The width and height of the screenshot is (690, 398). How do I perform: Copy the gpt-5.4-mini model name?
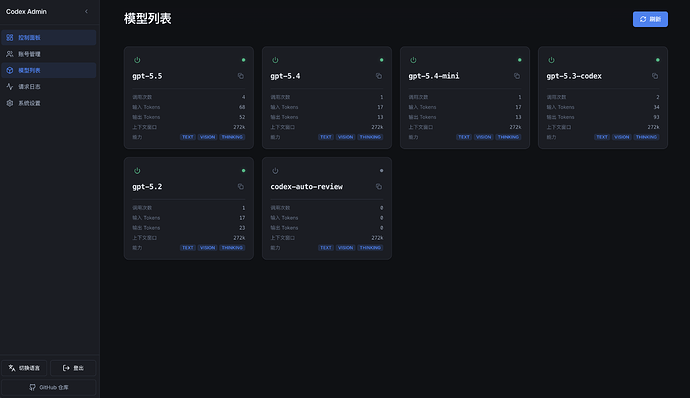(x=517, y=76)
